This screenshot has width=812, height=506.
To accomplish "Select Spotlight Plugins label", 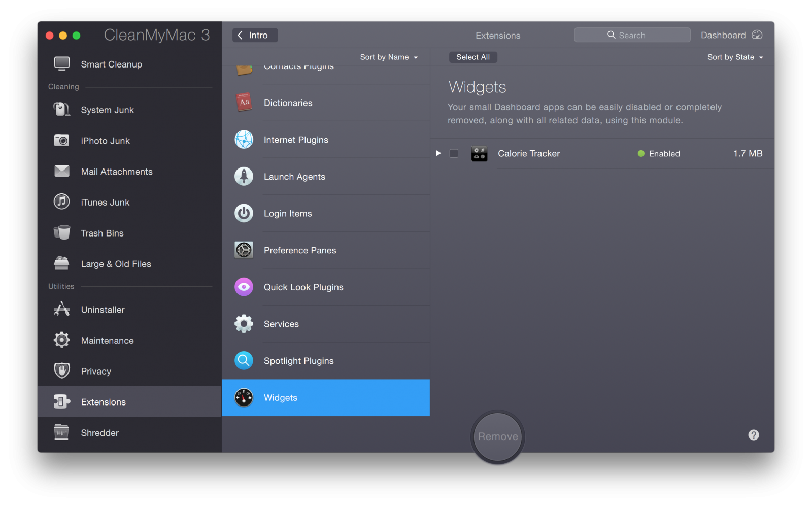I will [299, 361].
